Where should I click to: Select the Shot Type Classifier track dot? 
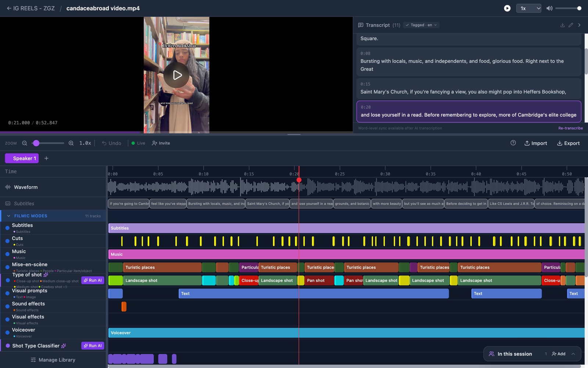point(8,346)
